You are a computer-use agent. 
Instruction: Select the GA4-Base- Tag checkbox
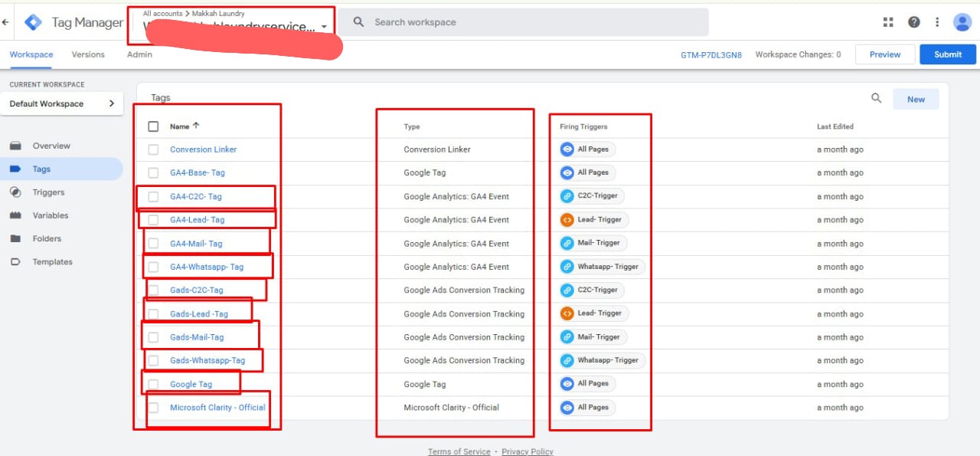coord(153,172)
